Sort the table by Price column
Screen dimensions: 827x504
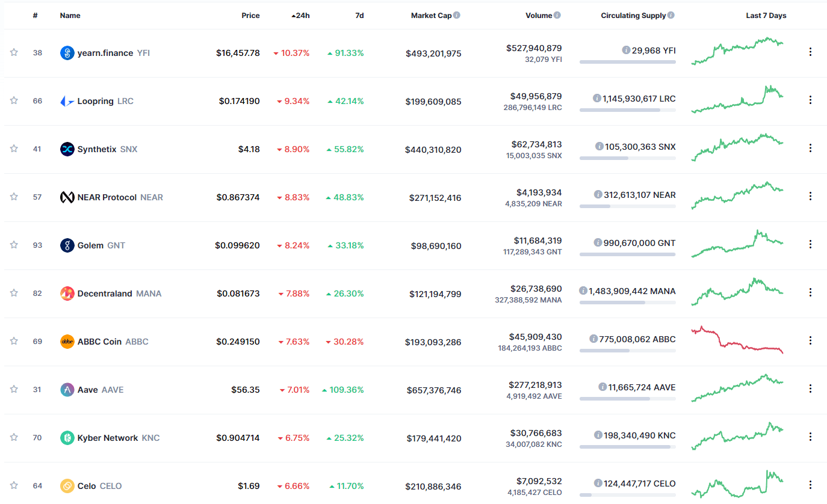pyautogui.click(x=250, y=16)
